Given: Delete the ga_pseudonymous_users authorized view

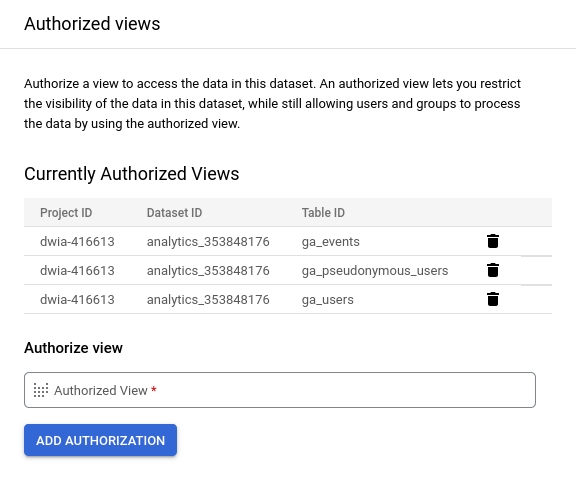Looking at the screenshot, I should [x=493, y=270].
